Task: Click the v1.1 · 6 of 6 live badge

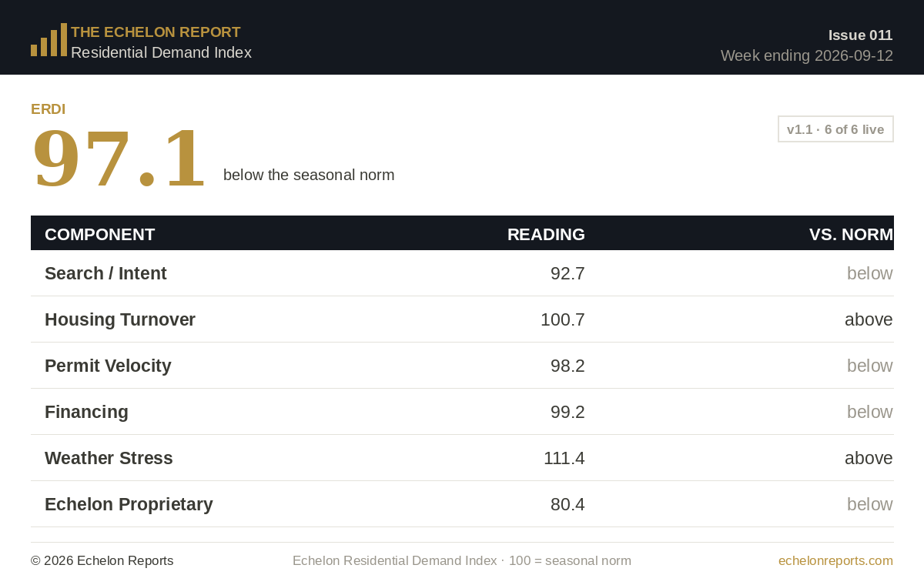Action: (x=835, y=129)
